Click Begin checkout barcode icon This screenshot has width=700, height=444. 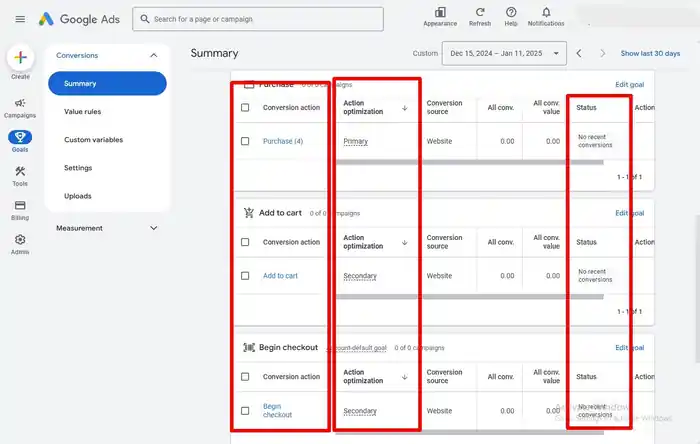249,348
